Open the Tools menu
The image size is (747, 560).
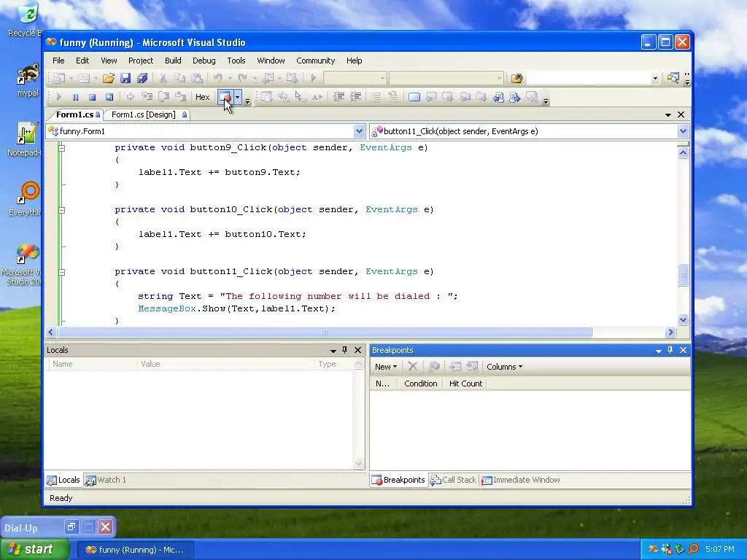(x=236, y=61)
